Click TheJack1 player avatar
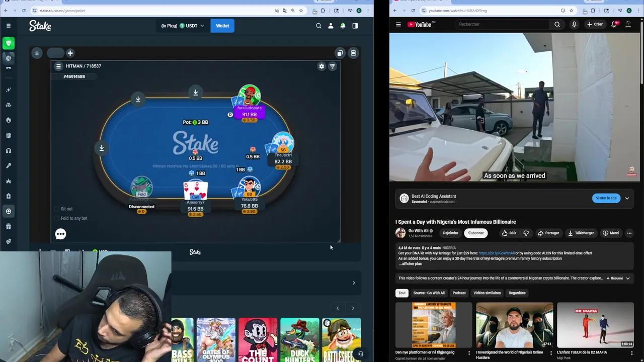Image resolution: width=644 pixels, height=362 pixels. click(x=283, y=142)
